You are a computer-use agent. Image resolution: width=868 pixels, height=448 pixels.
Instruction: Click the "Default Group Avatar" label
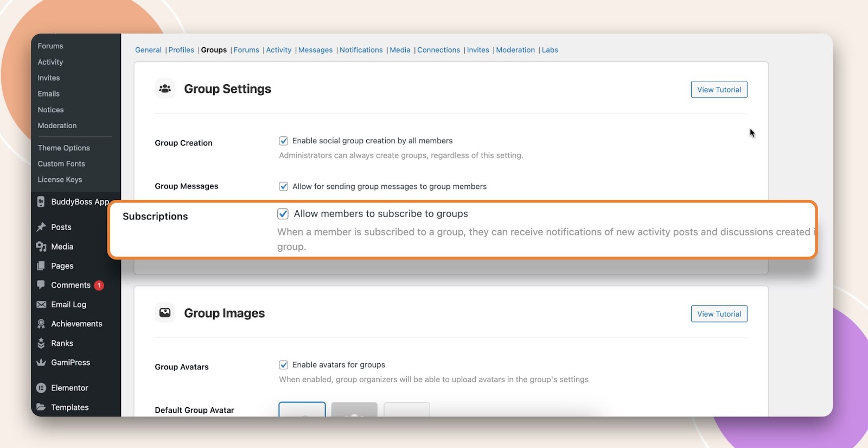[194, 410]
